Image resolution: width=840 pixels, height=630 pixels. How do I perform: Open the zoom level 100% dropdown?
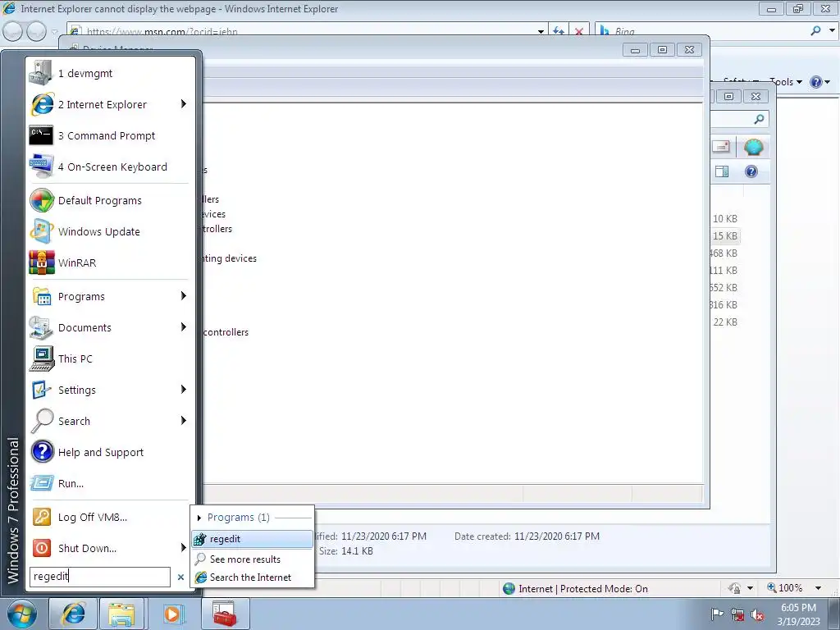point(818,588)
